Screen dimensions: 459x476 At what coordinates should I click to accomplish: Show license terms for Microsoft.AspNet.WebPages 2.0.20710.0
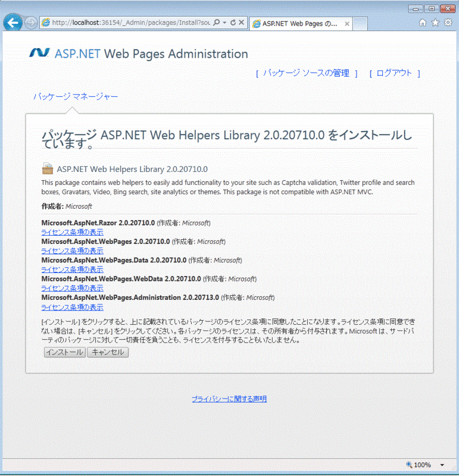click(x=72, y=251)
